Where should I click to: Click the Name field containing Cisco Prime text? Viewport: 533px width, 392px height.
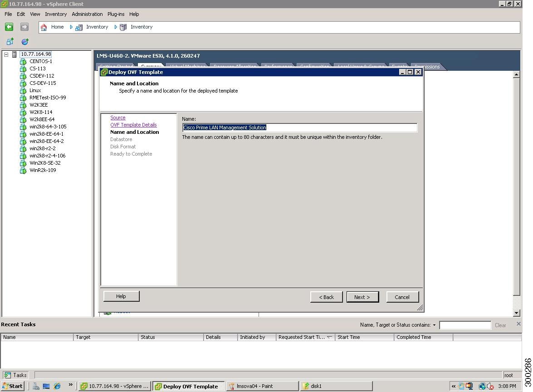(299, 127)
